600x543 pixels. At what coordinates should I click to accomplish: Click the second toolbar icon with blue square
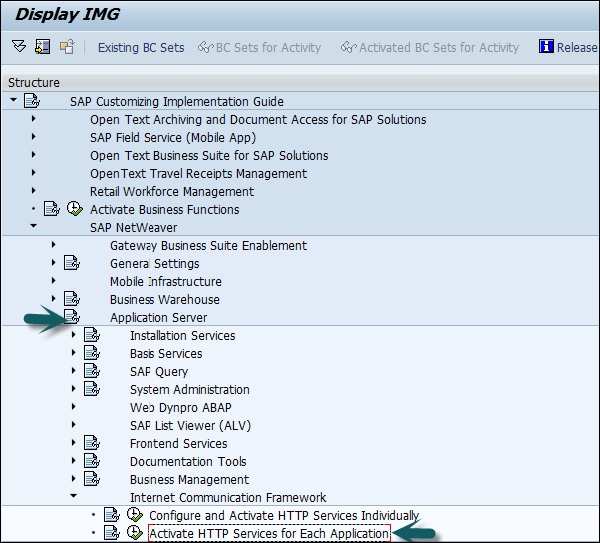[x=42, y=47]
